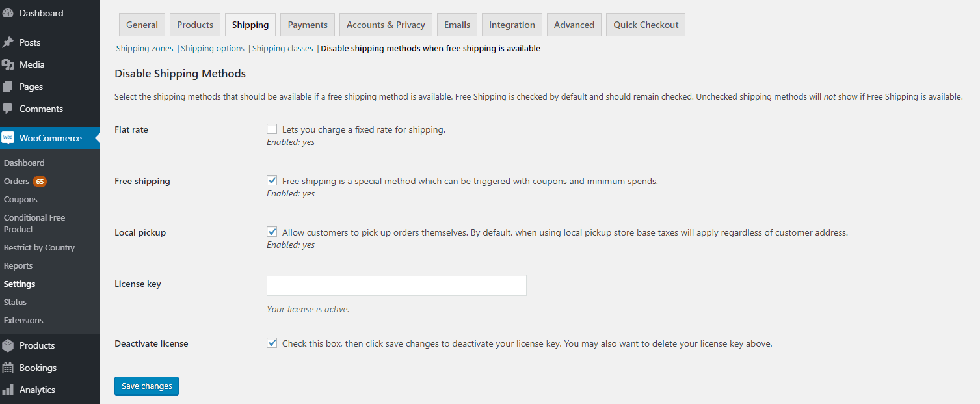Toggle the Deactivate license checkbox
980x404 pixels.
pyautogui.click(x=272, y=343)
